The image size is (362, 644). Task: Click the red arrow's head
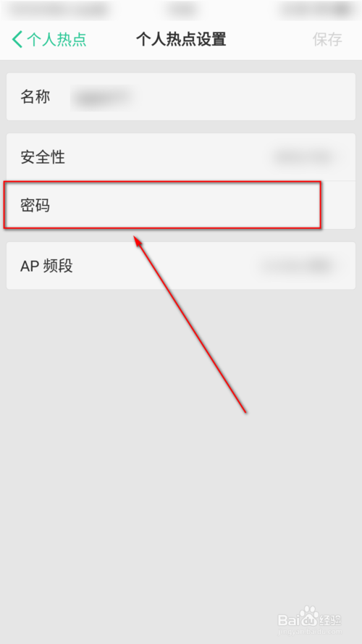pos(138,241)
